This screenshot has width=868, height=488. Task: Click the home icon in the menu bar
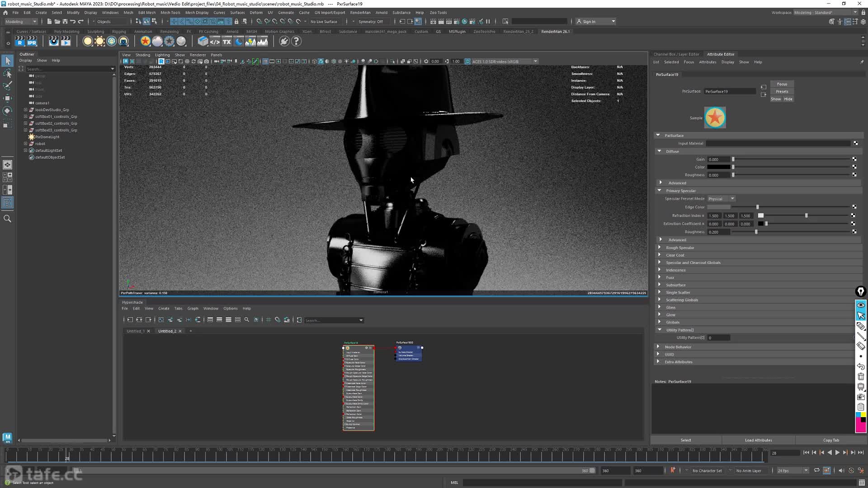pyautogui.click(x=5, y=13)
